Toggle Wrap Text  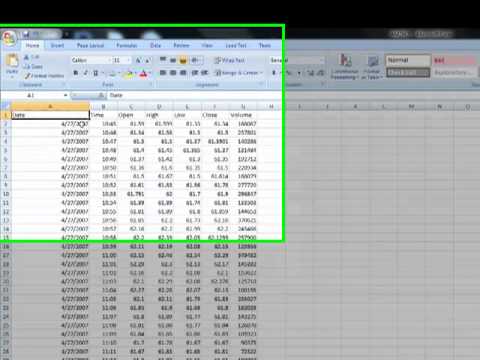tap(230, 60)
